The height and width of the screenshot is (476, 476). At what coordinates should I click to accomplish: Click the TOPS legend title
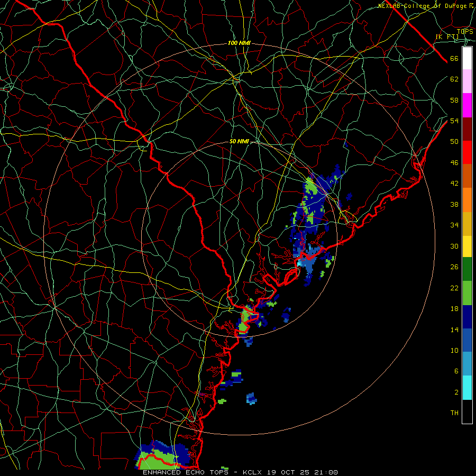tap(465, 31)
